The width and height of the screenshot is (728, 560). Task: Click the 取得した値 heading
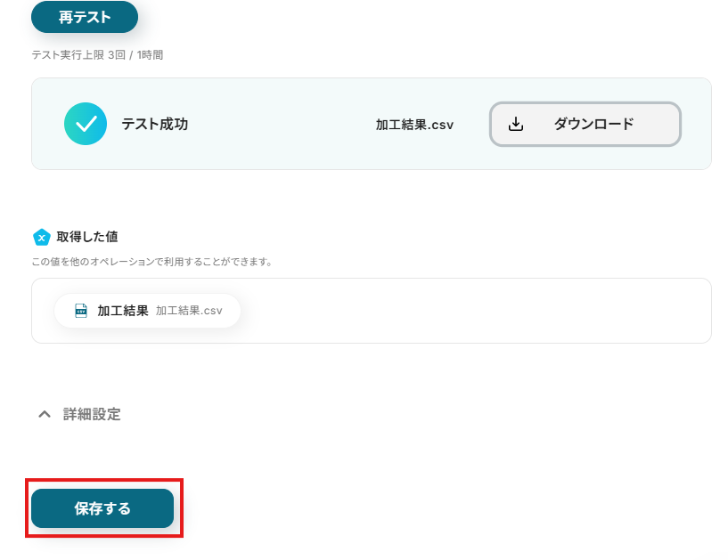(87, 237)
